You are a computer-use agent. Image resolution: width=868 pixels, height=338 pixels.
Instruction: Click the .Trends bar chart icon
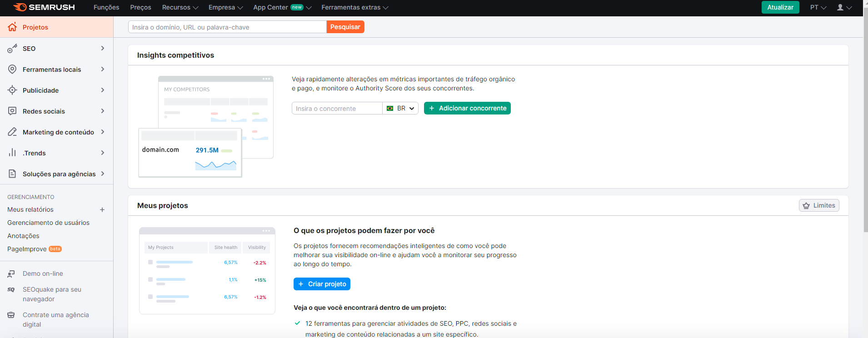click(x=12, y=153)
